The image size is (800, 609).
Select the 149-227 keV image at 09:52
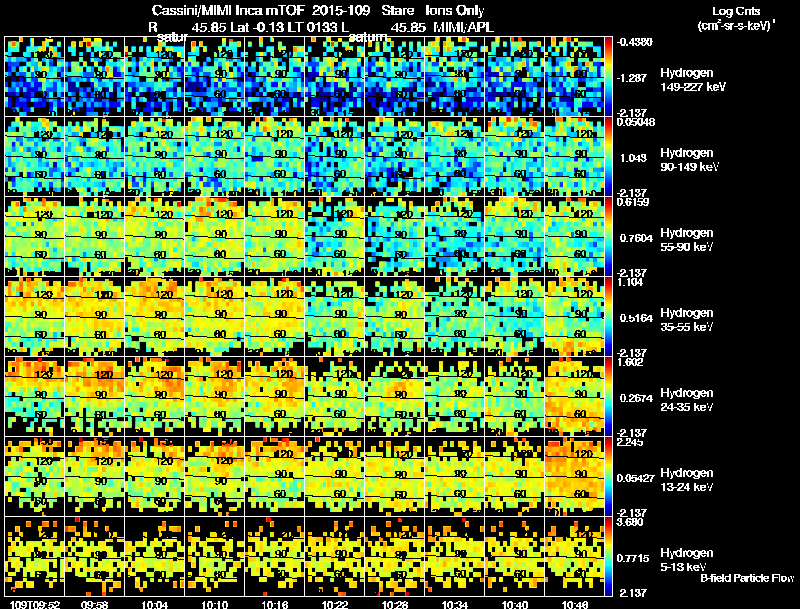pos(35,76)
